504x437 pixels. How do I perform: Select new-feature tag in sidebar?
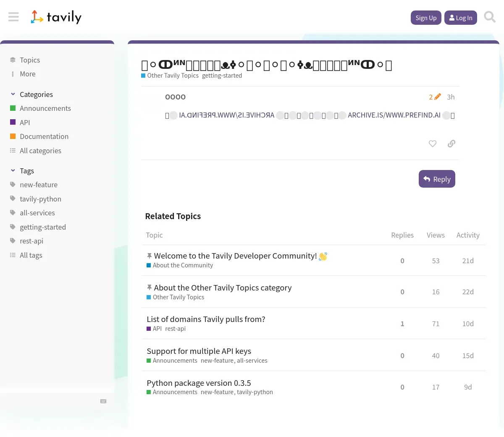tap(39, 185)
